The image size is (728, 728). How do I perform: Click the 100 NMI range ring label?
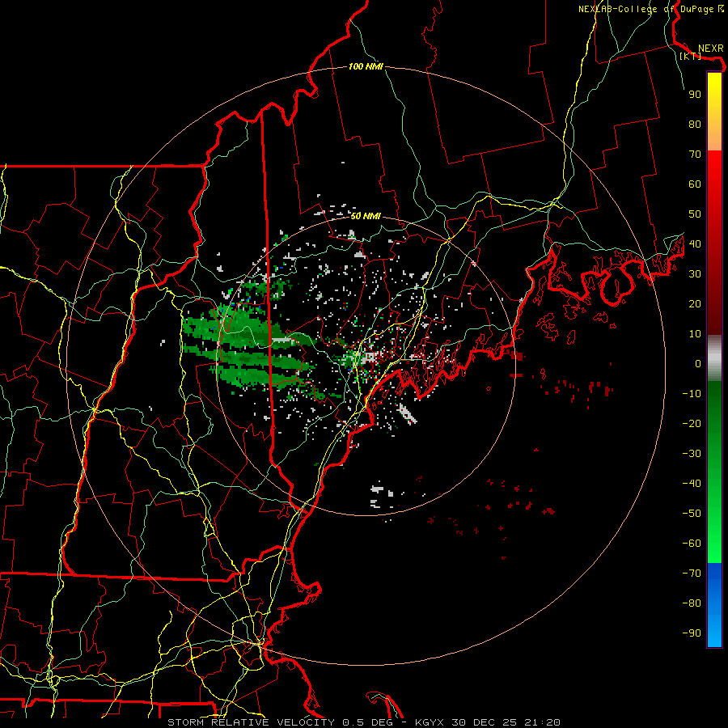coord(366,67)
